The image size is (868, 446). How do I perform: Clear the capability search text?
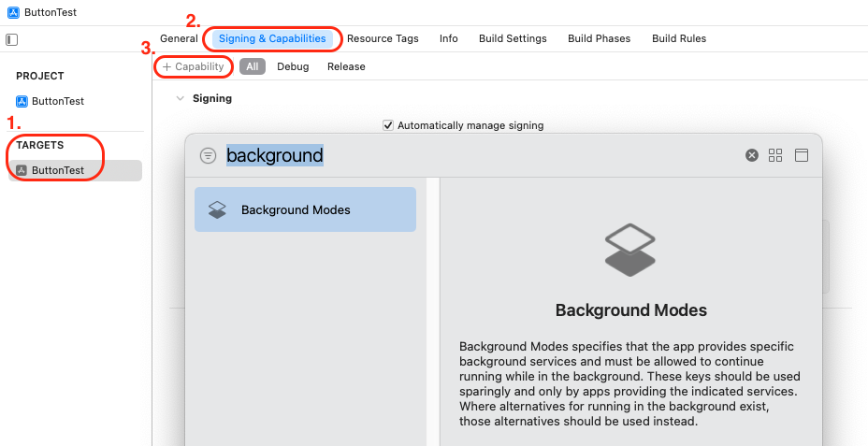(751, 155)
